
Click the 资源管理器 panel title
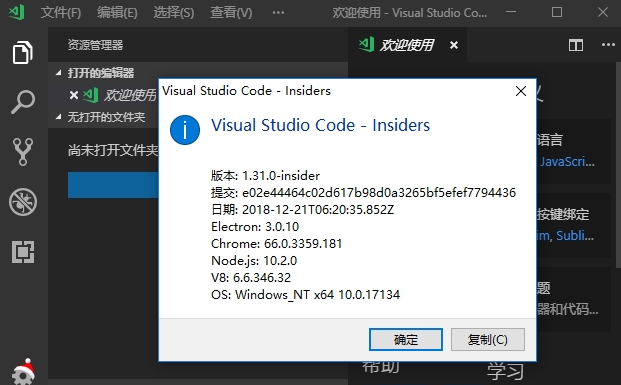point(95,45)
